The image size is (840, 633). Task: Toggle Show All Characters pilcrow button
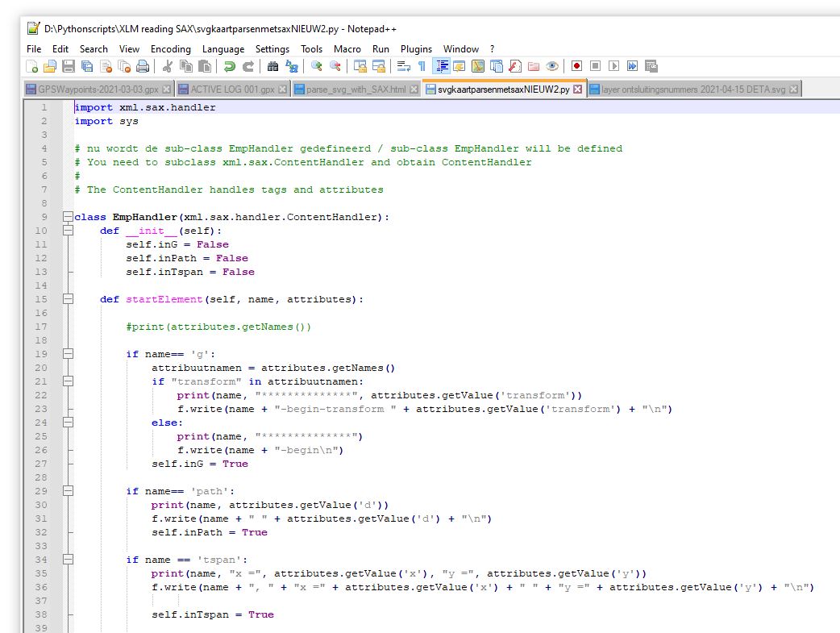pos(422,66)
